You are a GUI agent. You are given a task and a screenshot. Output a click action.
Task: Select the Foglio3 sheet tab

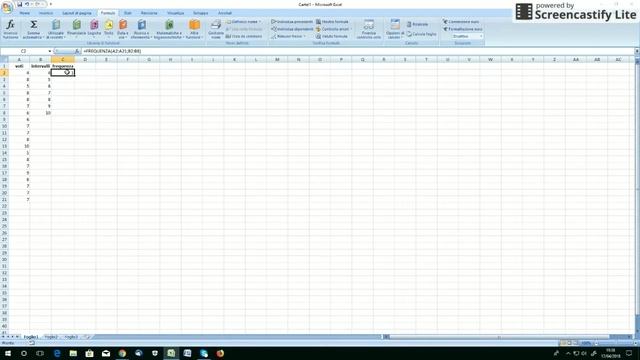[71, 337]
